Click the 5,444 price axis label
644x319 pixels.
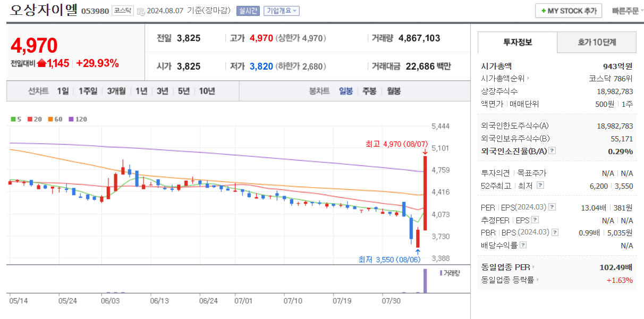pos(440,126)
